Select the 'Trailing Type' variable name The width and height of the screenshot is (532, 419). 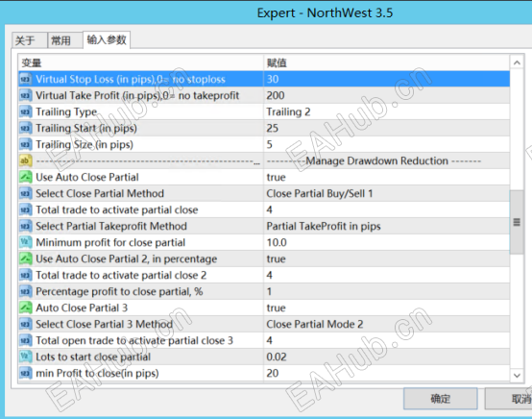(x=66, y=111)
